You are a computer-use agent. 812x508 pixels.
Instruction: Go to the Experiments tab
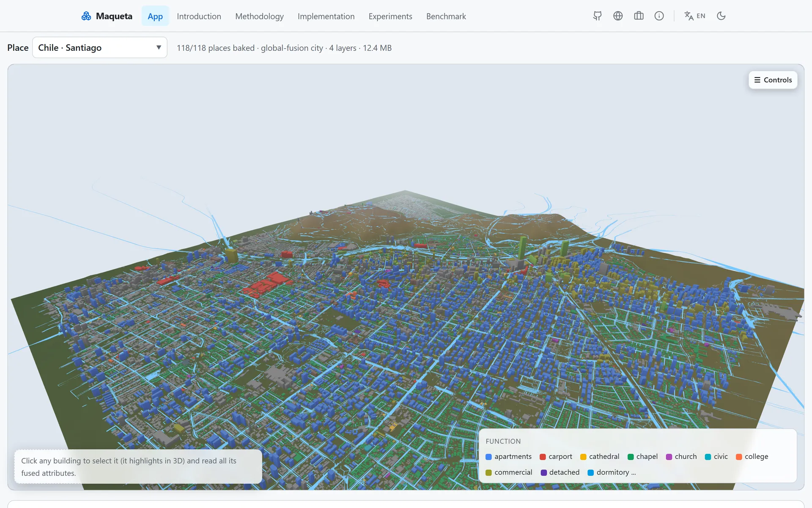coord(390,16)
